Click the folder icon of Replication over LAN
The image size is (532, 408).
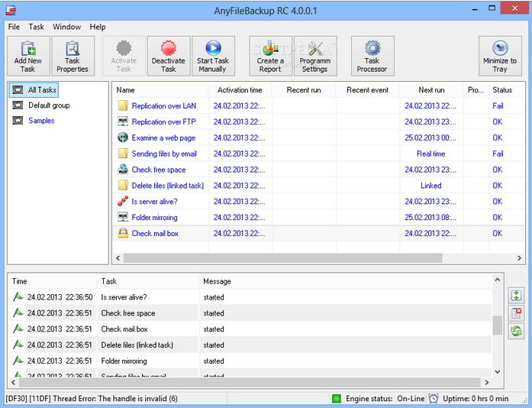coord(123,105)
